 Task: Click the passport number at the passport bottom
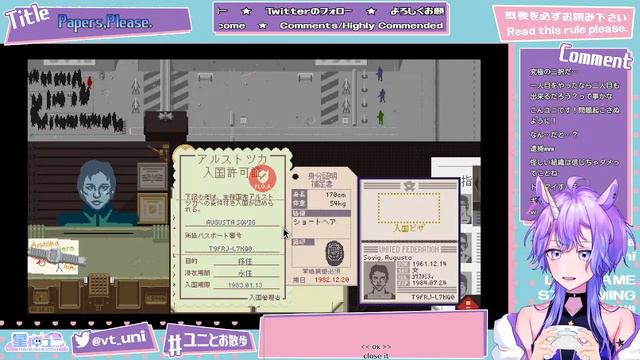433,298
